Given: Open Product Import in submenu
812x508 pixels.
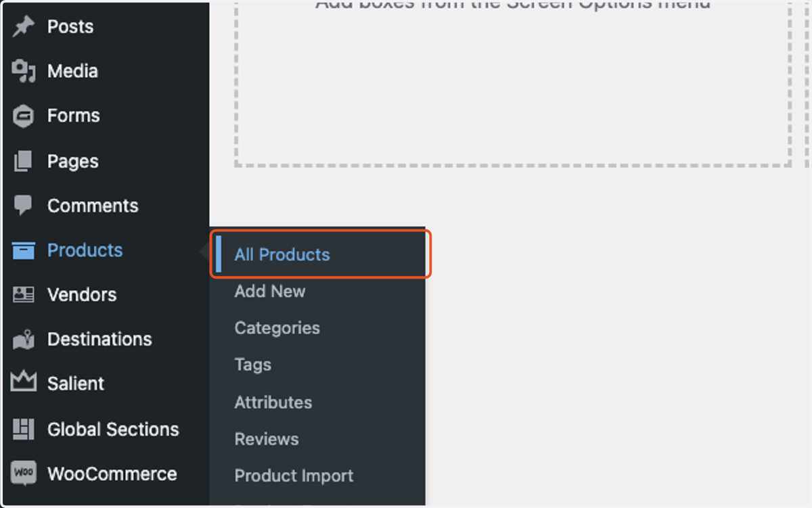Looking at the screenshot, I should [294, 476].
